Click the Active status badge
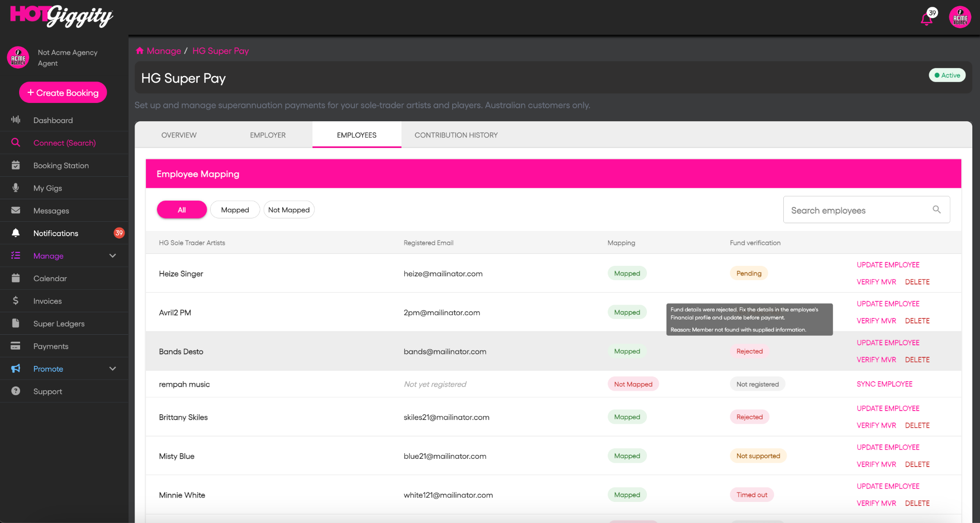Screen dimensions: 980x523 [x=947, y=75]
